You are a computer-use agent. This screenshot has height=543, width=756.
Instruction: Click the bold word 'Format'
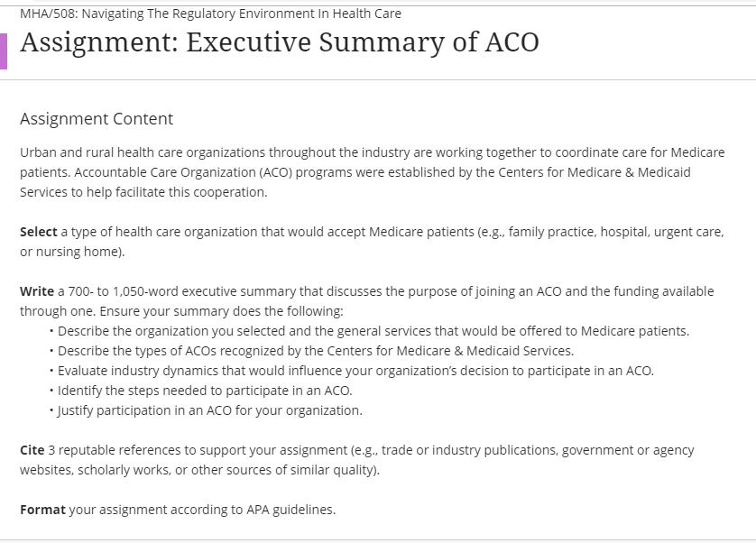tap(42, 510)
